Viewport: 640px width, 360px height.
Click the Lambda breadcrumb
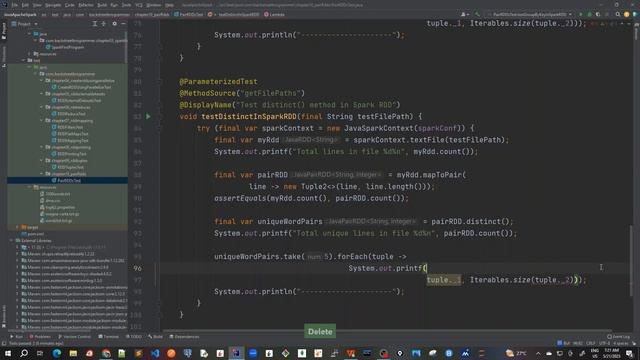tap(274, 14)
